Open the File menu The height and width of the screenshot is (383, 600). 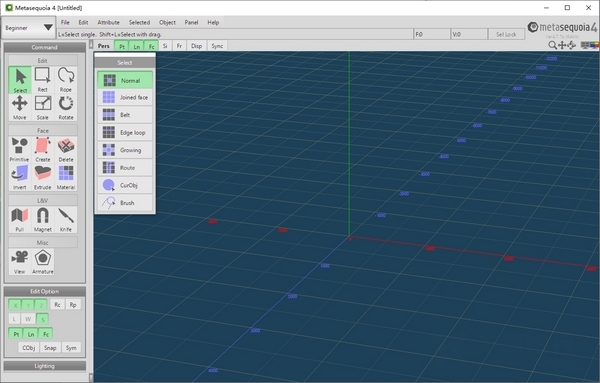point(65,22)
